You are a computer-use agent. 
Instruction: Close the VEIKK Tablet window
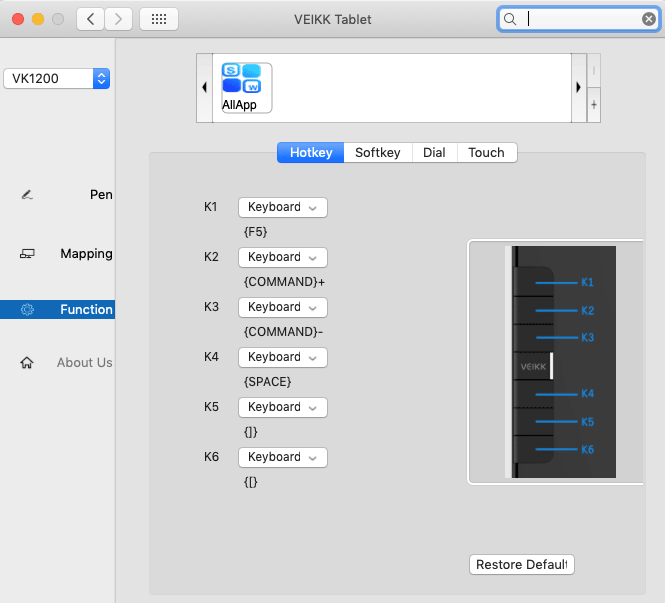point(18,19)
